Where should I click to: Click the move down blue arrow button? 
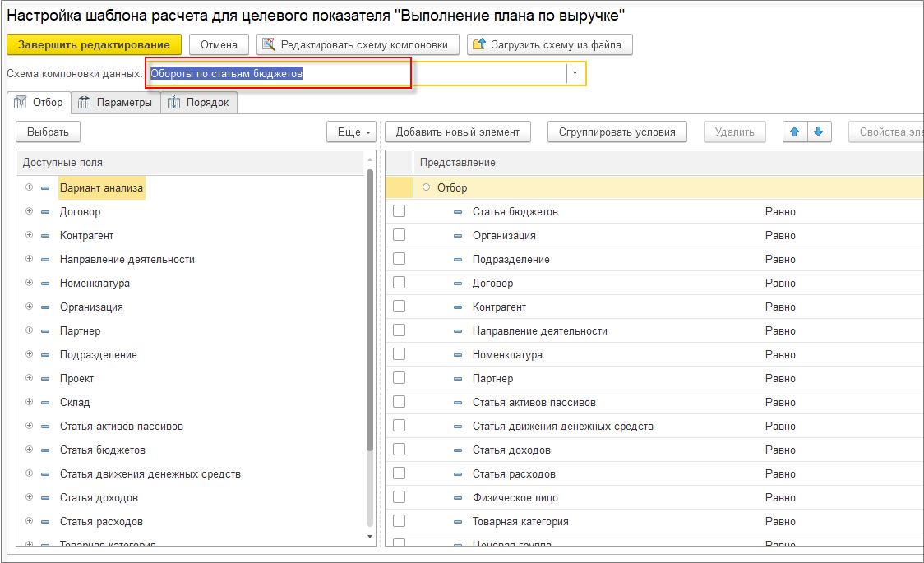819,132
